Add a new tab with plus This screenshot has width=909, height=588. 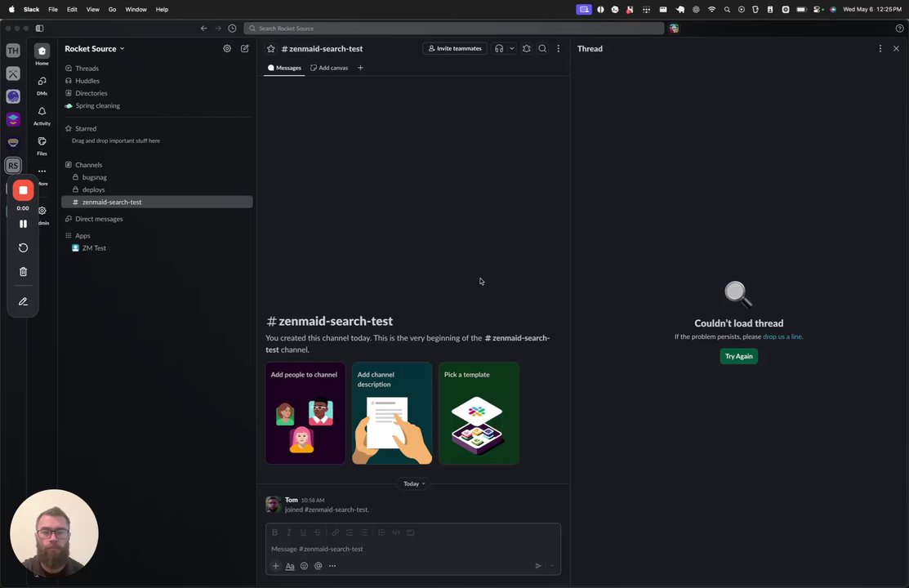coord(361,68)
